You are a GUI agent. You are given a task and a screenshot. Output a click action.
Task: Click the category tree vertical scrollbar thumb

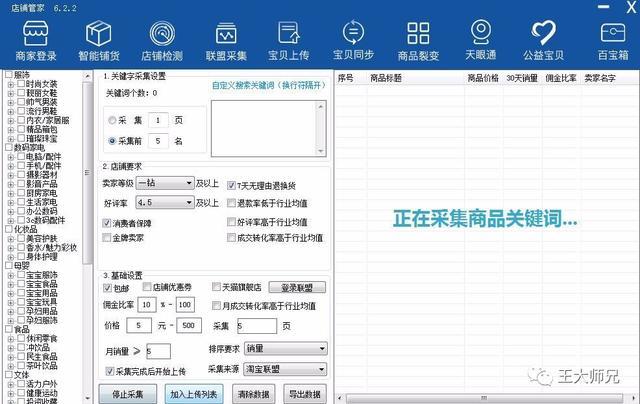click(x=87, y=173)
